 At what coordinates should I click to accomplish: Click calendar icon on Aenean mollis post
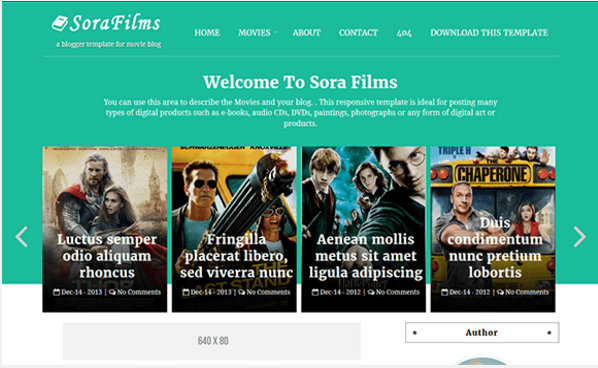(315, 292)
